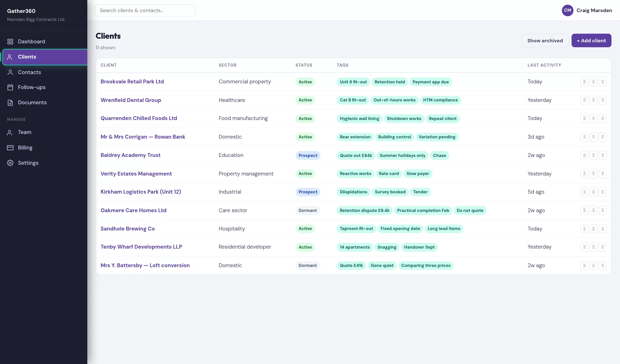Open Mr & Mrs Corrigan — Rowan Bank client
Image resolution: width=620 pixels, height=364 pixels.
(x=143, y=137)
